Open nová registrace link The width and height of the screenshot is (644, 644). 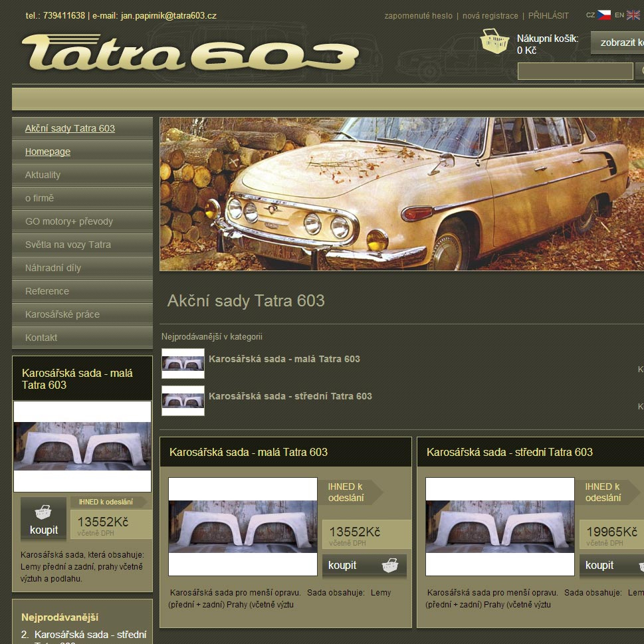[490, 16]
